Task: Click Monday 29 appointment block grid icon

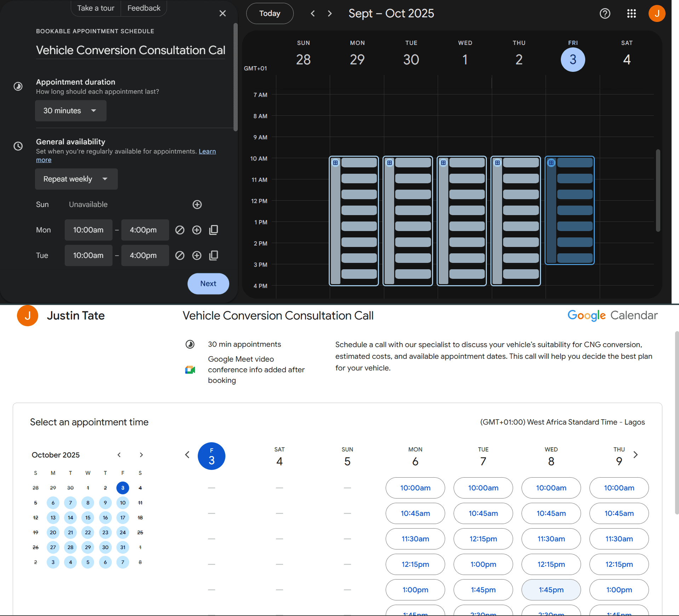Action: [x=335, y=163]
